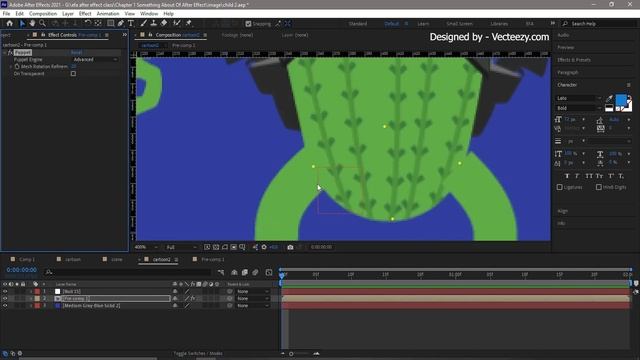Open parent dropdown for Null 15 layer
The height and width of the screenshot is (360, 640).
[253, 291]
